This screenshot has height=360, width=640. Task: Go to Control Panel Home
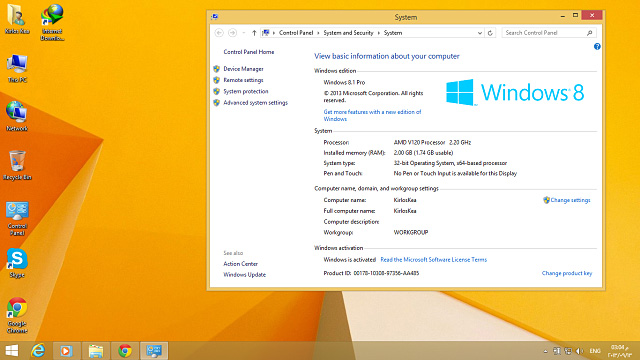coord(249,52)
